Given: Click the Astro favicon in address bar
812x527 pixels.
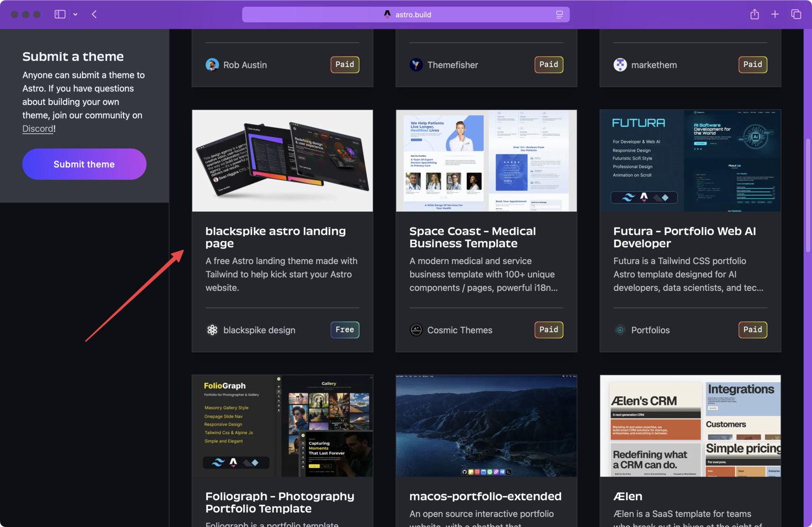Looking at the screenshot, I should coord(387,15).
